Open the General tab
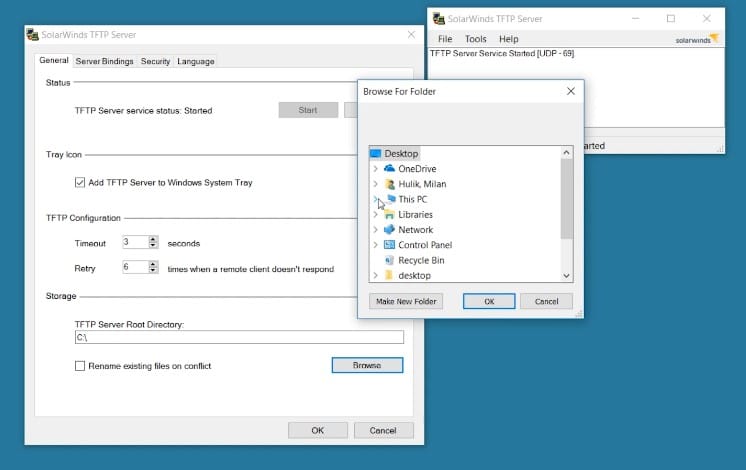The width and height of the screenshot is (746, 470). [x=54, y=60]
